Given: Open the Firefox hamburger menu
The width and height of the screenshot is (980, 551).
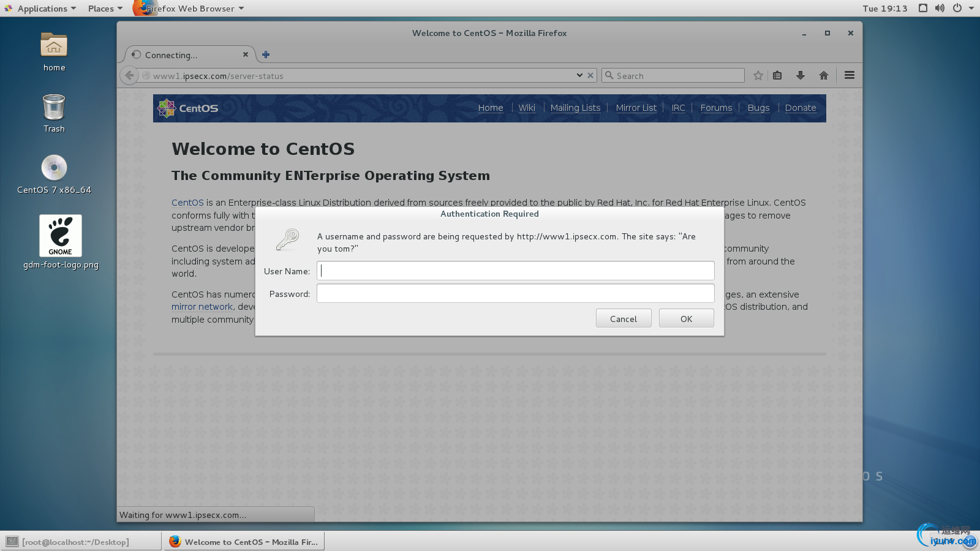Looking at the screenshot, I should tap(849, 75).
